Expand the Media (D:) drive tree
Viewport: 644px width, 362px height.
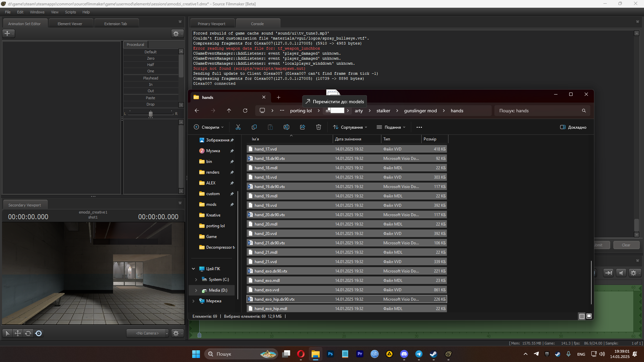pyautogui.click(x=196, y=290)
